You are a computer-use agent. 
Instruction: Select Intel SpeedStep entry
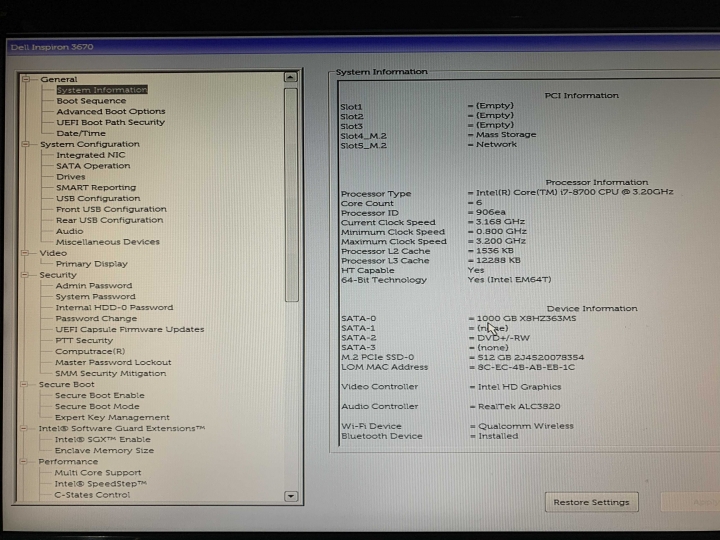(101, 484)
